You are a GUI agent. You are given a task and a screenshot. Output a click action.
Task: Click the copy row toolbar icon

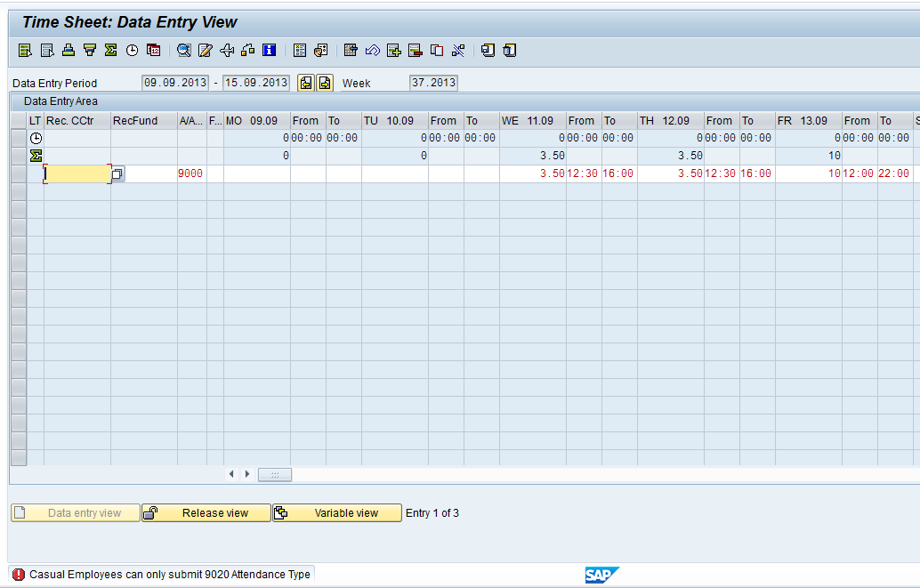pos(437,51)
